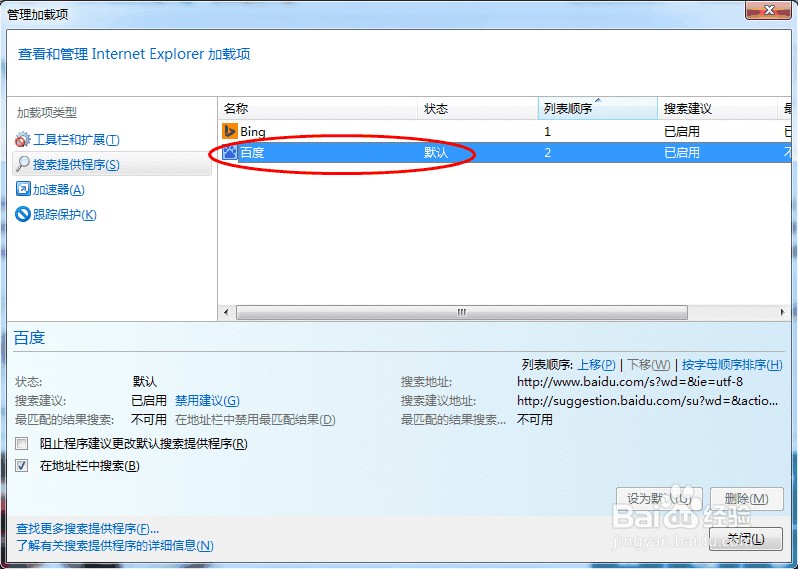This screenshot has width=798, height=569.
Task: Sort by the 搜索建议 column header
Action: click(x=717, y=108)
